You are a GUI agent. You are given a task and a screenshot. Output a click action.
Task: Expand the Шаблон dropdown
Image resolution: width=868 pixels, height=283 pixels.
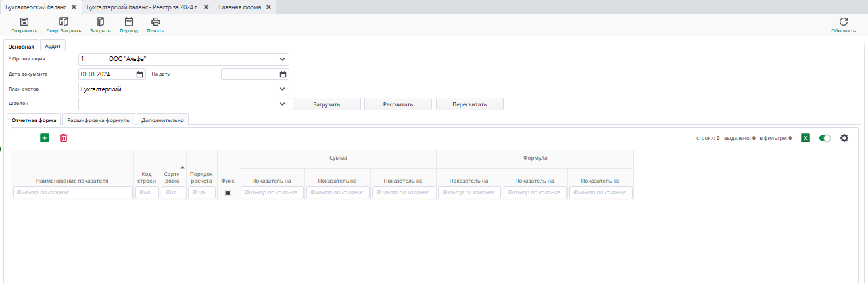click(x=283, y=104)
